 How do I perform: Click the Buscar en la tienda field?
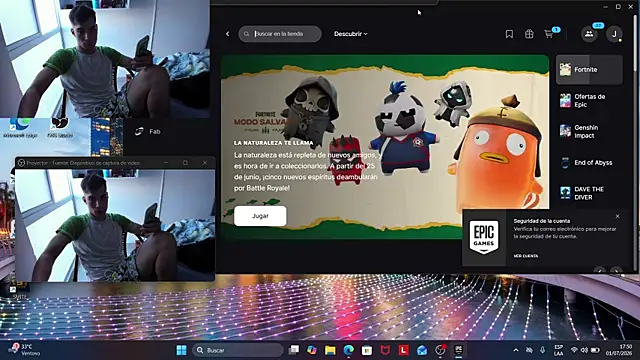(x=280, y=34)
